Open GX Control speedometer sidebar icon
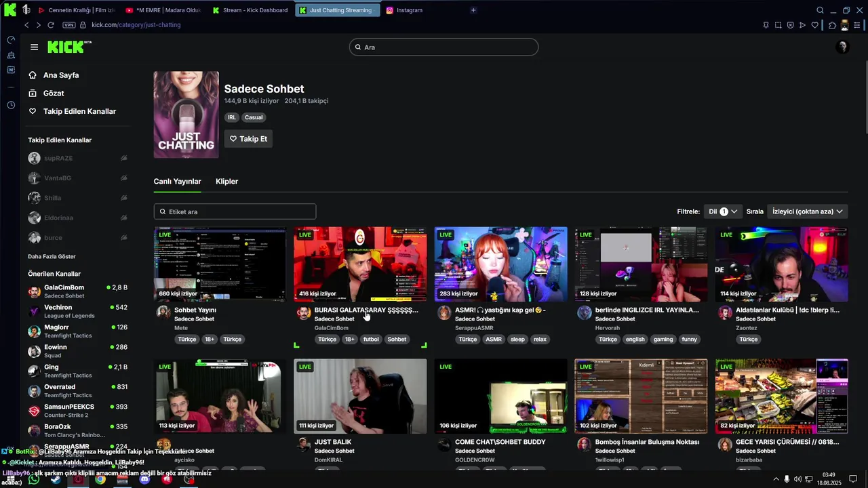The height and width of the screenshot is (488, 868). [11, 40]
